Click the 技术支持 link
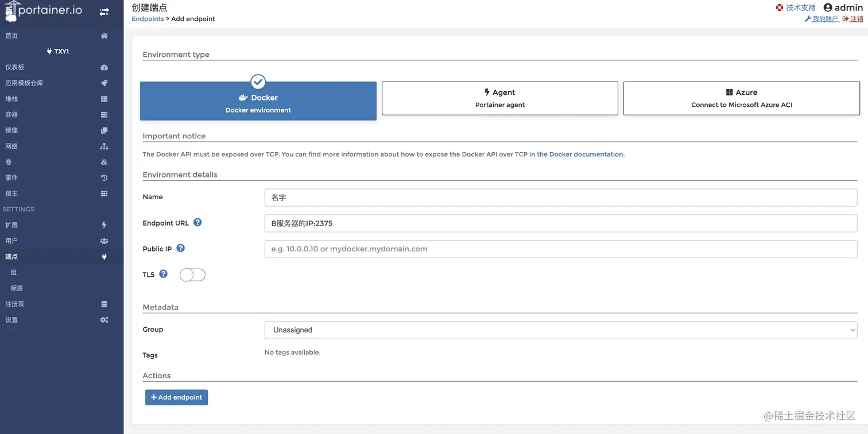Image resolution: width=868 pixels, height=434 pixels. [x=800, y=7]
